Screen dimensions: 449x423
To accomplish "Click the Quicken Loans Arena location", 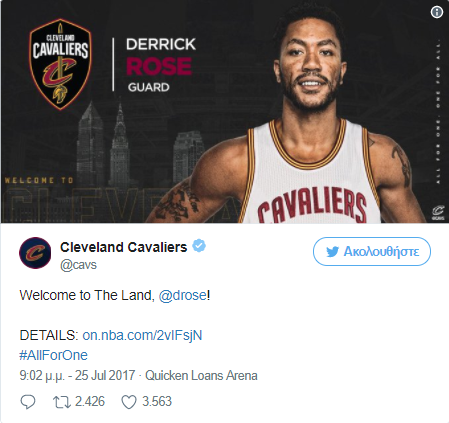I will 201,376.
